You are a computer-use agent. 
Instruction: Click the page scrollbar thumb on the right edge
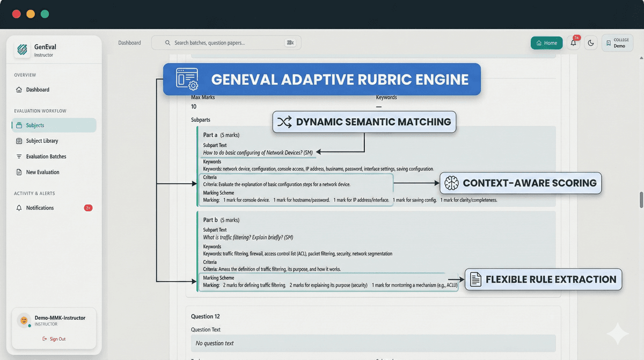coord(641,199)
